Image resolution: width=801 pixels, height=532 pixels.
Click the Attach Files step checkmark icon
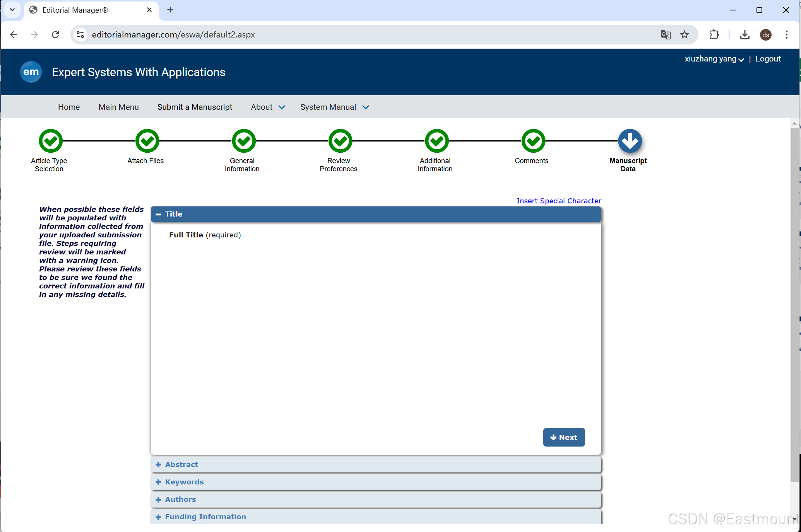point(147,141)
